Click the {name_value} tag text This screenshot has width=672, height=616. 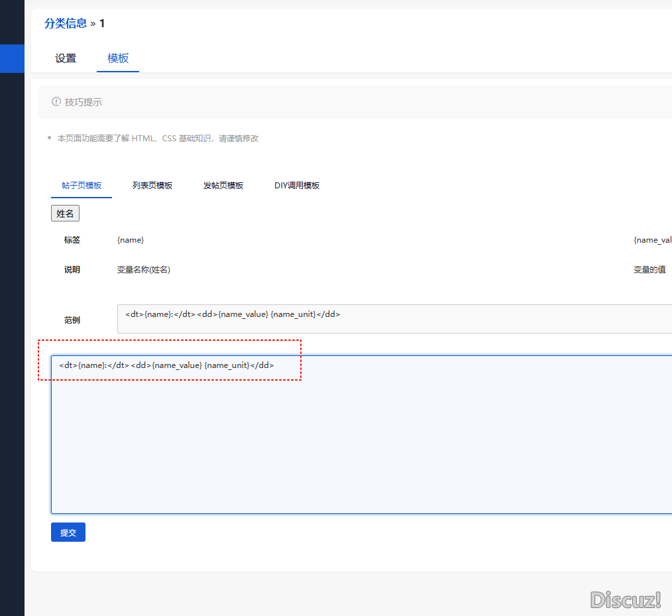pos(653,240)
